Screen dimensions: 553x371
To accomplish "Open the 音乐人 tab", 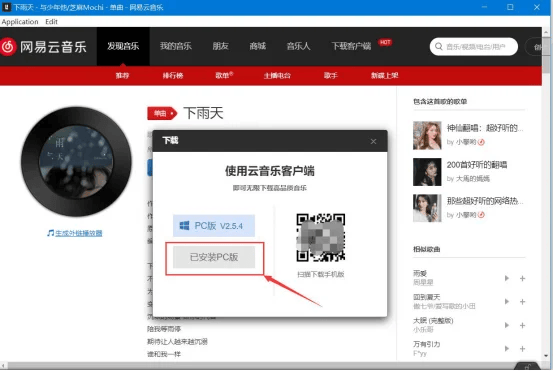I will (298, 46).
